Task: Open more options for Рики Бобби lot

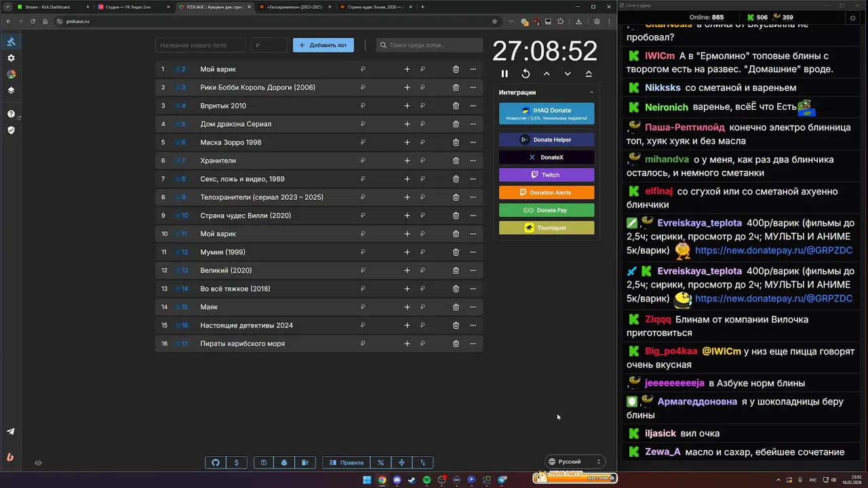Action: tap(473, 87)
